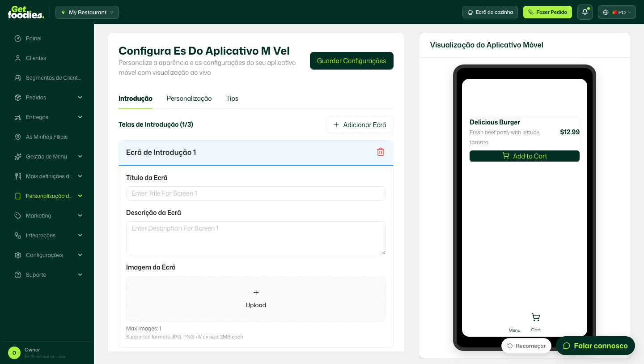
Task: Click Adicionar Ecrã button
Action: [360, 125]
